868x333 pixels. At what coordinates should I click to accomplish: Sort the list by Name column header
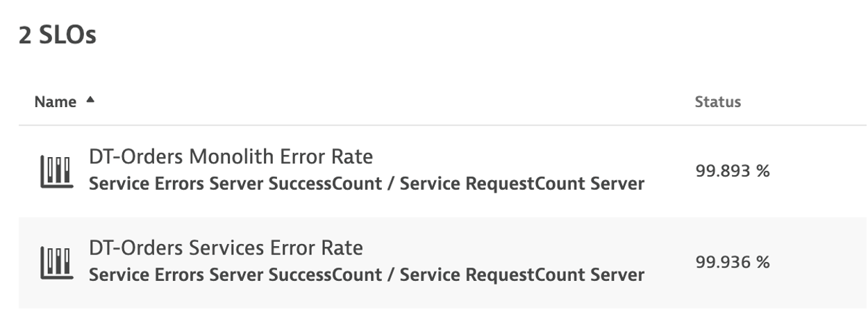coord(55,102)
